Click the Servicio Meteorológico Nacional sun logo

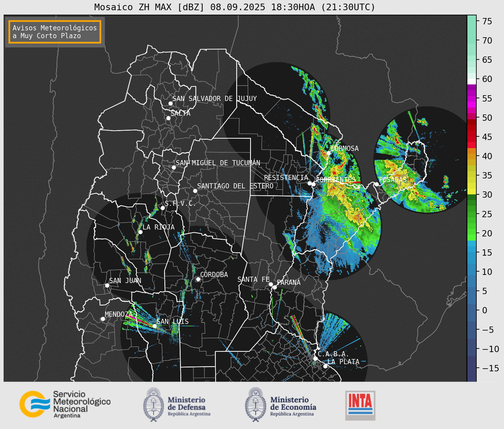tap(35, 404)
